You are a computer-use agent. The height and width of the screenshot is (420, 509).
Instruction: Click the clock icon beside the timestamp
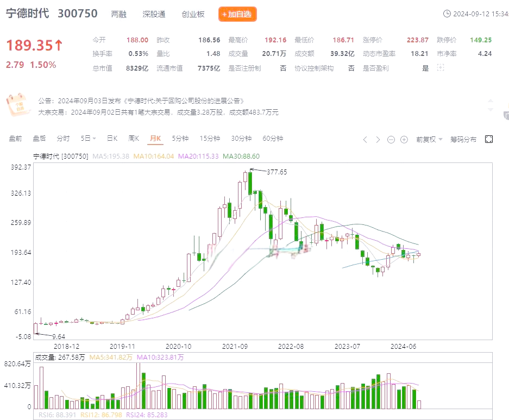pyautogui.click(x=447, y=14)
